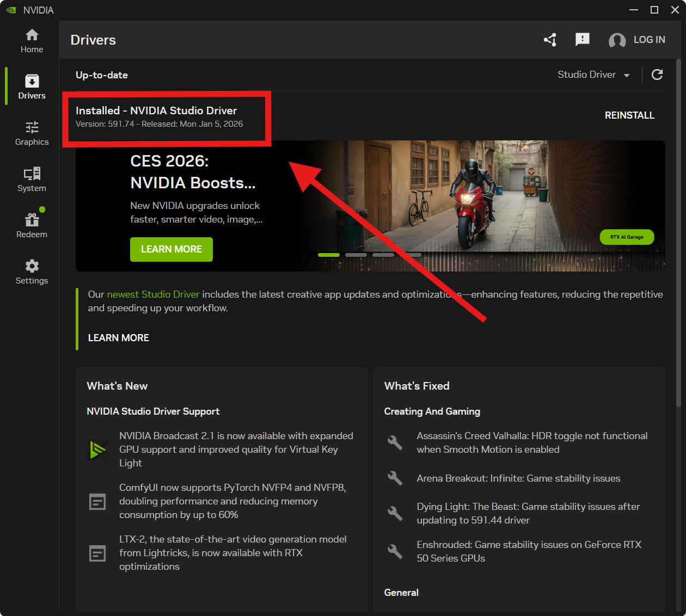Follow the newest Studio Driver link
This screenshot has width=686, height=616.
tap(153, 294)
